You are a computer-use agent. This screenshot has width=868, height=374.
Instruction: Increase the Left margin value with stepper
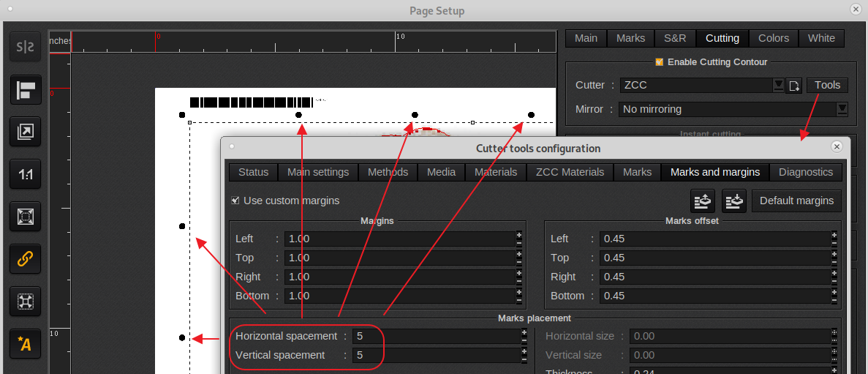pyautogui.click(x=518, y=235)
